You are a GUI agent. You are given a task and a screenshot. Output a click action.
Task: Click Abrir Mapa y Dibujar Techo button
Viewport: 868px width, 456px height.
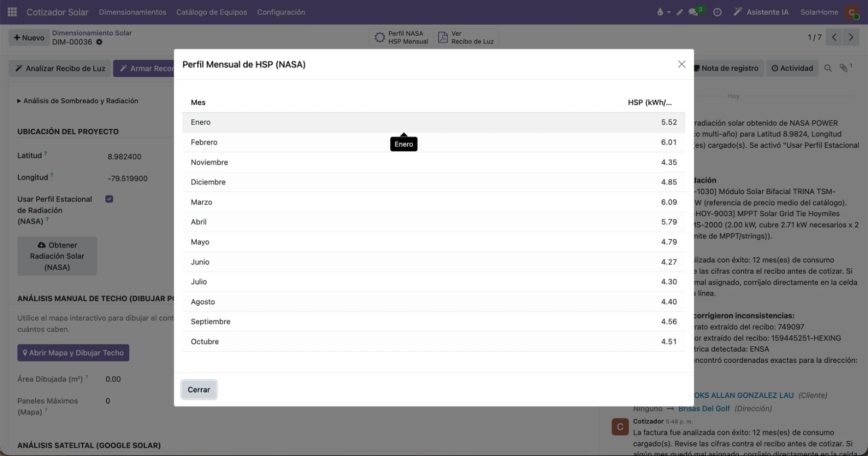73,353
